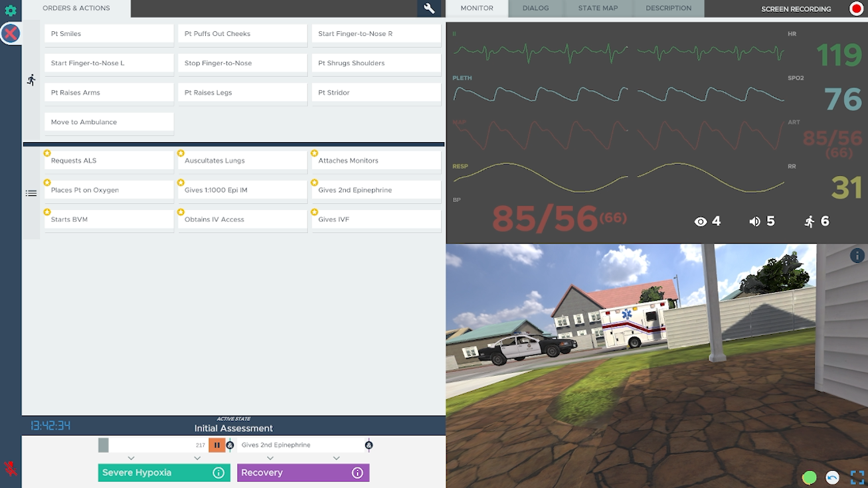
Task: Expand the first chevron above Severe Hypoxia
Action: tap(131, 458)
